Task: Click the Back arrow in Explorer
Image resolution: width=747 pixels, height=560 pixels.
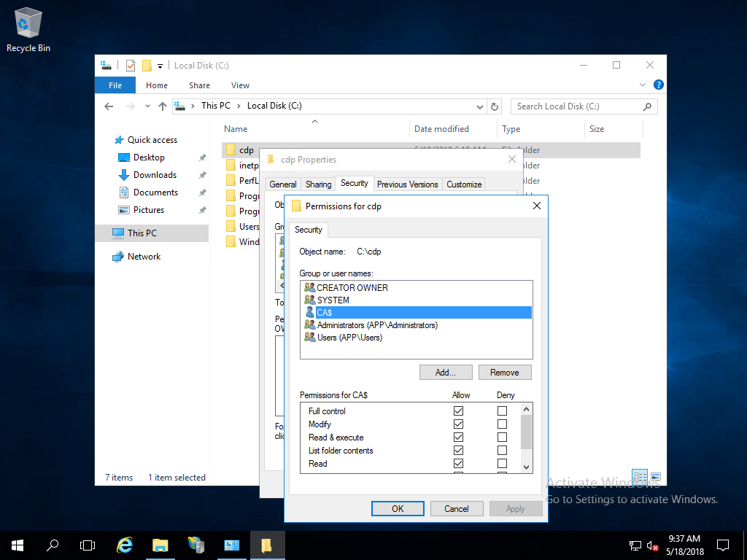Action: (109, 106)
